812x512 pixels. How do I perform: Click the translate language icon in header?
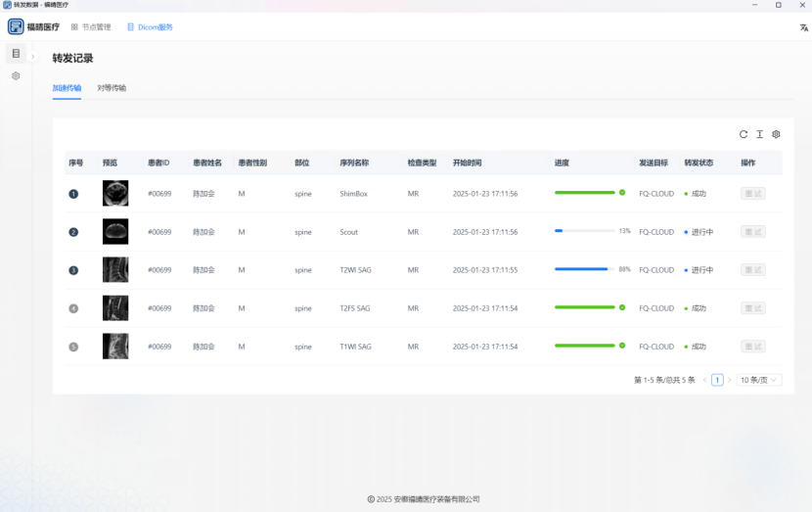pyautogui.click(x=803, y=27)
